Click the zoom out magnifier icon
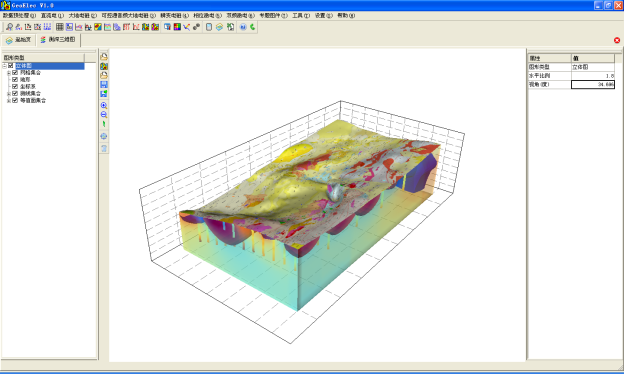 click(104, 115)
